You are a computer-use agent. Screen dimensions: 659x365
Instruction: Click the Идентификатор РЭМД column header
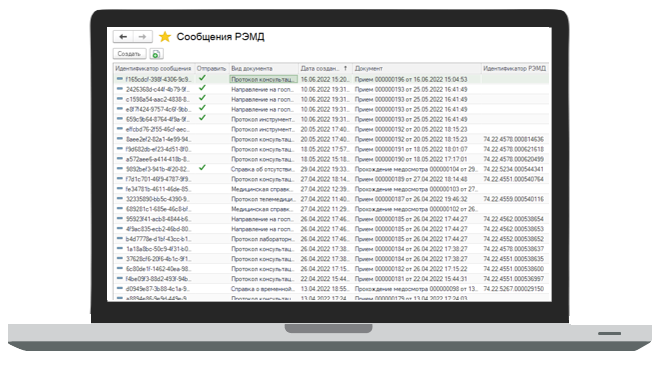pos(514,68)
